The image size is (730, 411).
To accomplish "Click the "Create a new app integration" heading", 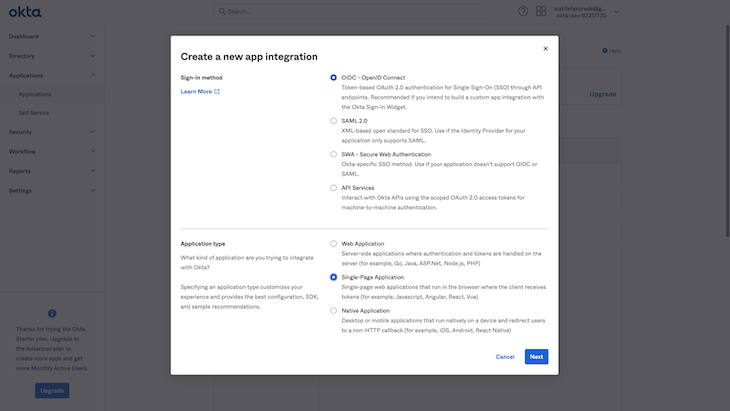I will [x=249, y=57].
